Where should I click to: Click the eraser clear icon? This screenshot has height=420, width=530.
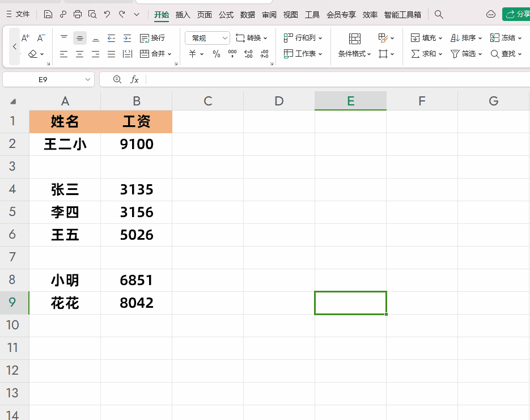coord(33,54)
